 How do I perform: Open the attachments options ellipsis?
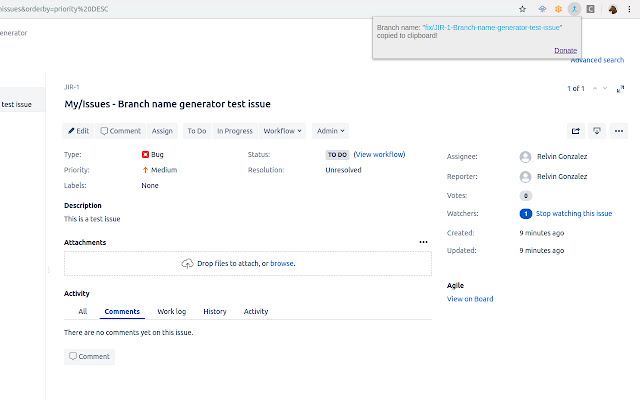pyautogui.click(x=423, y=242)
